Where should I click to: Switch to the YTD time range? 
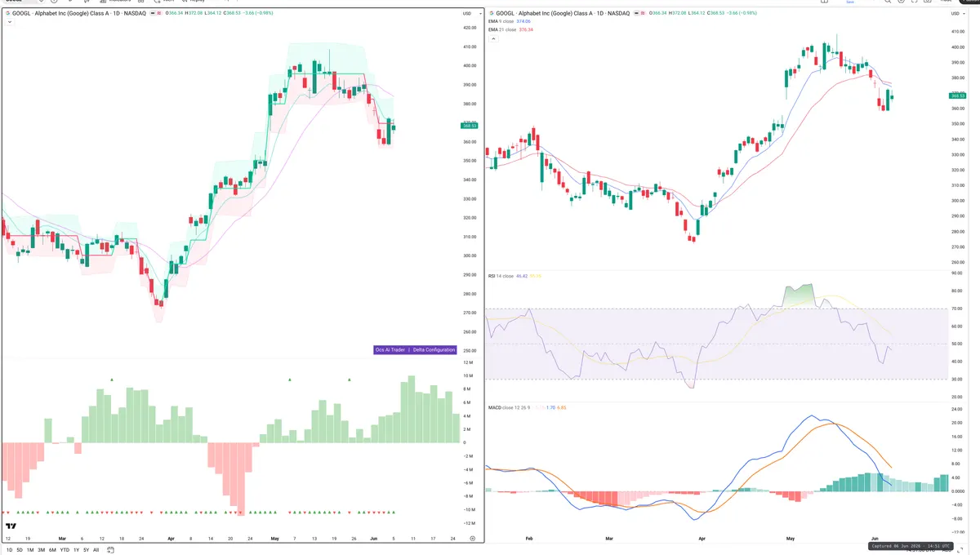click(65, 550)
